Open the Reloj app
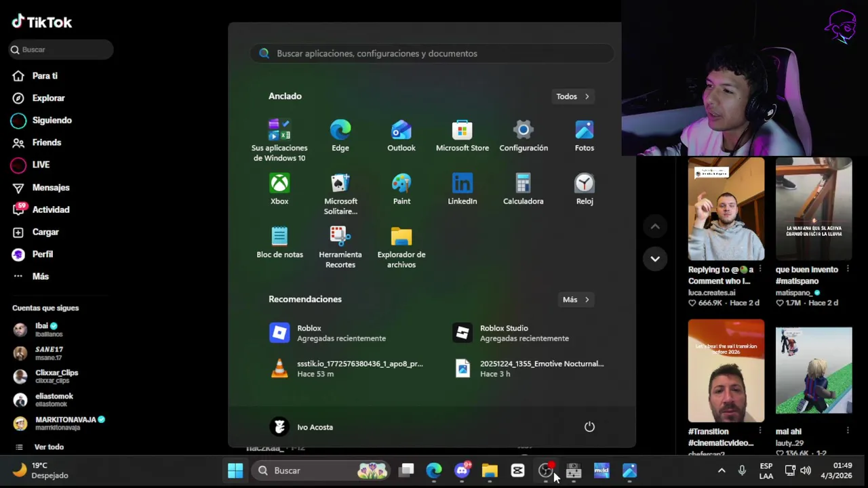 pos(585,190)
